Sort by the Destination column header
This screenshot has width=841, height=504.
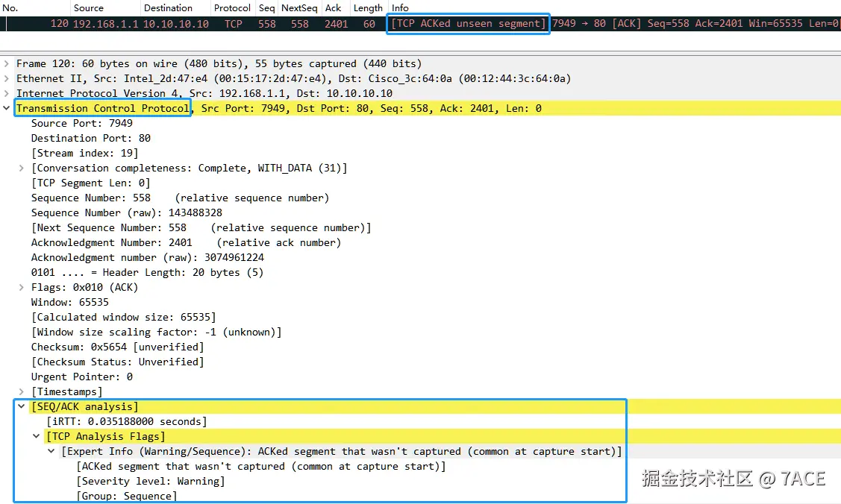[175, 8]
